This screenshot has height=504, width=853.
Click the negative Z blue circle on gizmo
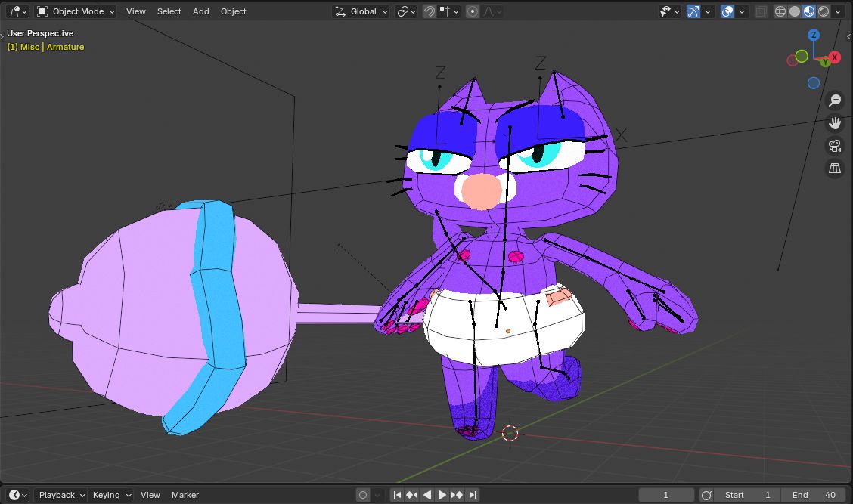pos(813,82)
